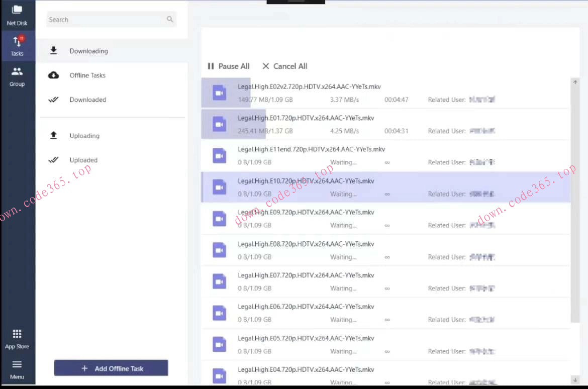588x389 pixels.
Task: Switch to Offline Tasks list
Action: pos(87,75)
